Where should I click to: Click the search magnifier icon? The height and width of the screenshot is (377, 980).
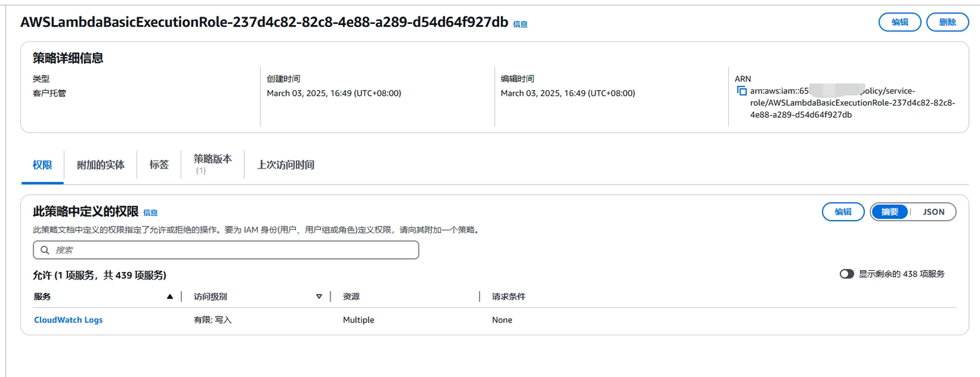[45, 250]
